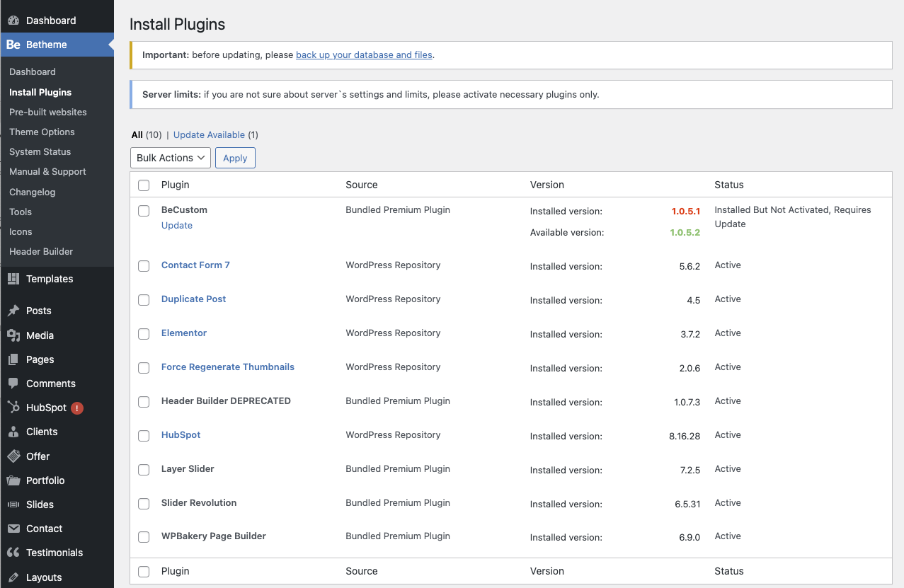Click the Portfolio folder icon
904x588 pixels.
13,480
